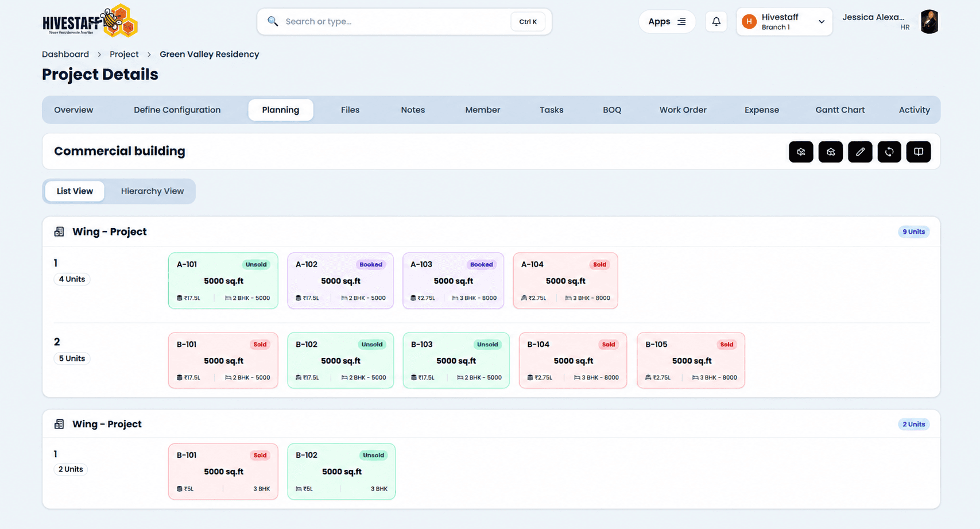The height and width of the screenshot is (529, 980).
Task: Click the 9 Units badge
Action: click(x=913, y=231)
